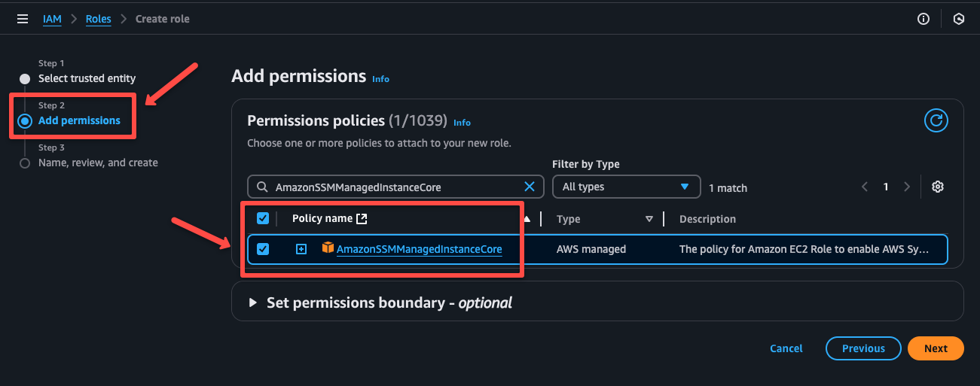The height and width of the screenshot is (386, 980).
Task: Click the policy description text cell
Action: click(804, 249)
